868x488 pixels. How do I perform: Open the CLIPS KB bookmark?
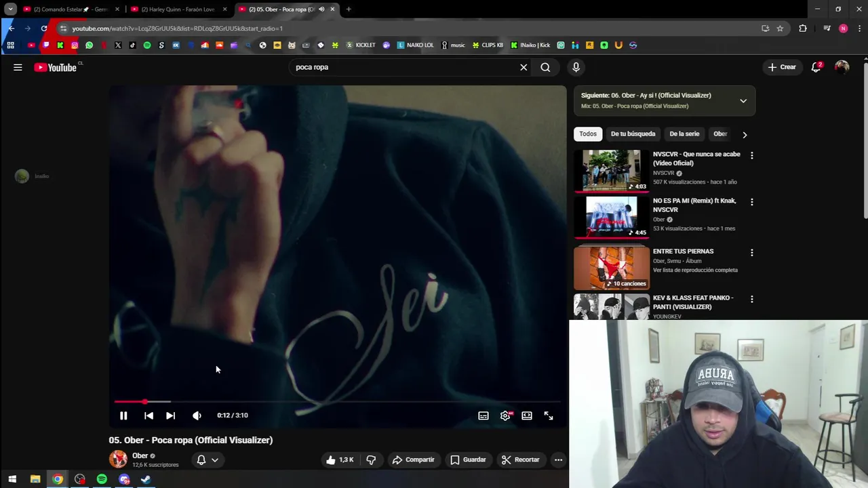tap(488, 45)
